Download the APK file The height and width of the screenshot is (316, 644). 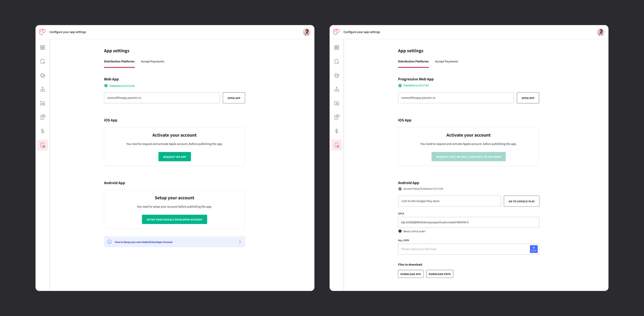tap(411, 274)
